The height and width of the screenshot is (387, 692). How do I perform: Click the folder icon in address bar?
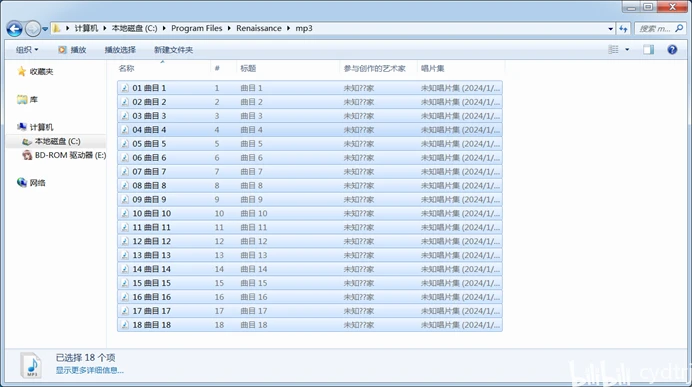56,28
